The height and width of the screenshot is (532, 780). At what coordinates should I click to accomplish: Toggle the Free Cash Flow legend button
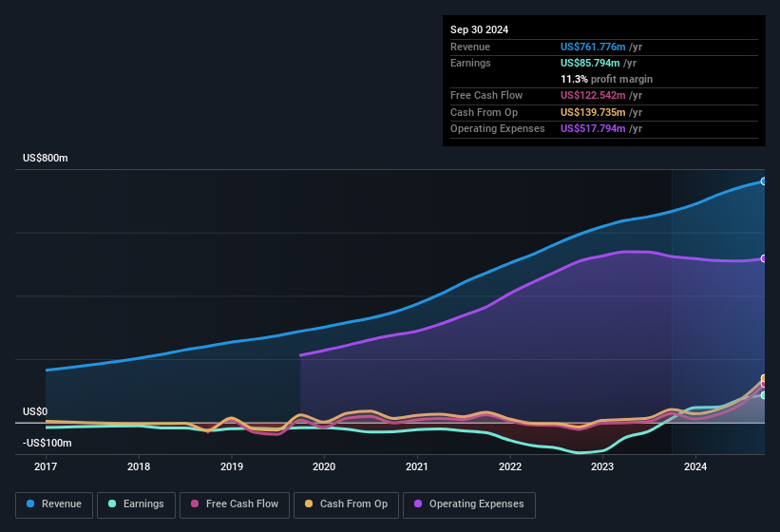pyautogui.click(x=235, y=504)
